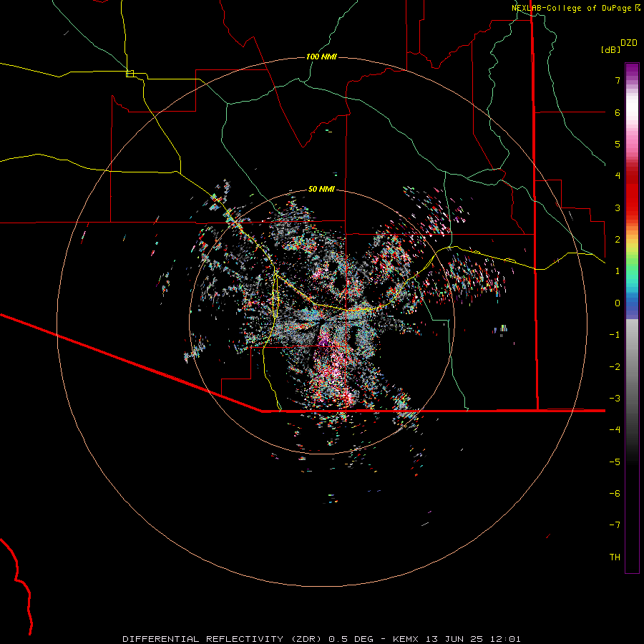The image size is (644, 644).
Task: Click the '100 NMI' range ring label
Action: tap(321, 57)
